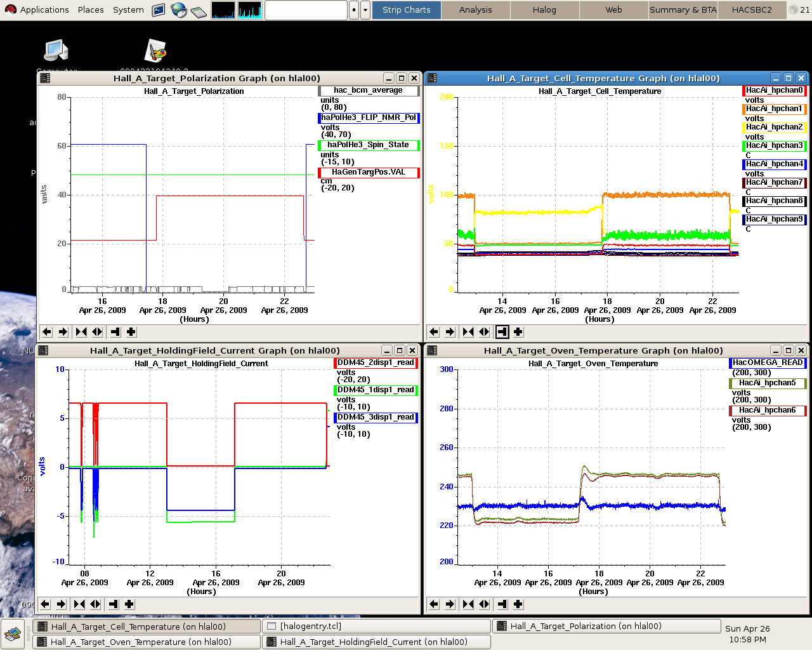Pan left in Oven Temperature graph
The width and height of the screenshot is (812, 650).
(434, 604)
